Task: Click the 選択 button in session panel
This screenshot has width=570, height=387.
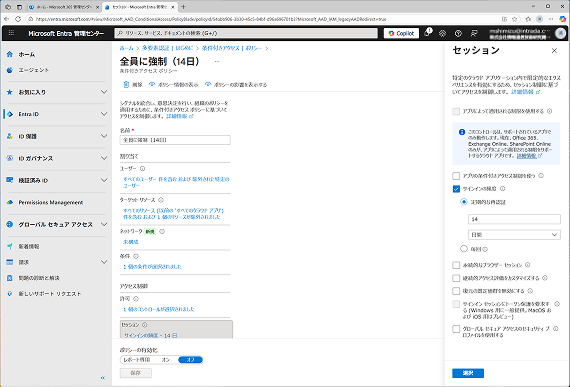Action: [x=468, y=373]
